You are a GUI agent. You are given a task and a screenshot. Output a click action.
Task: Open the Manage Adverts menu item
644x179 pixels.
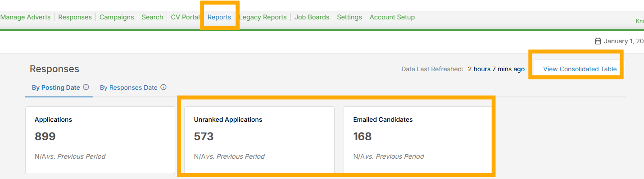click(26, 17)
